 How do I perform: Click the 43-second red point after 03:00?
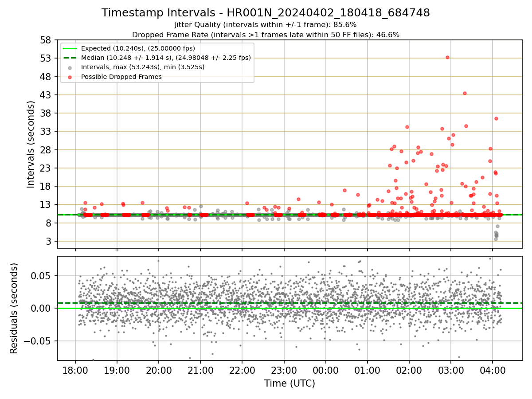point(465,93)
